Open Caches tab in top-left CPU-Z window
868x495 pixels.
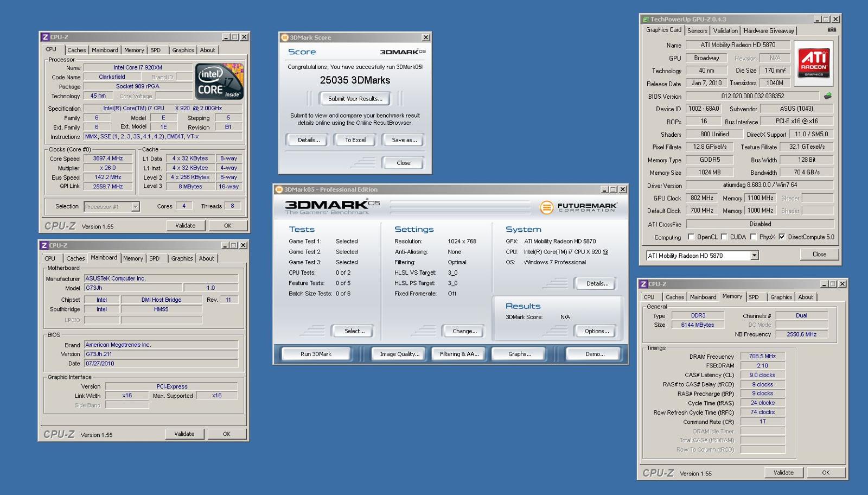coord(76,50)
